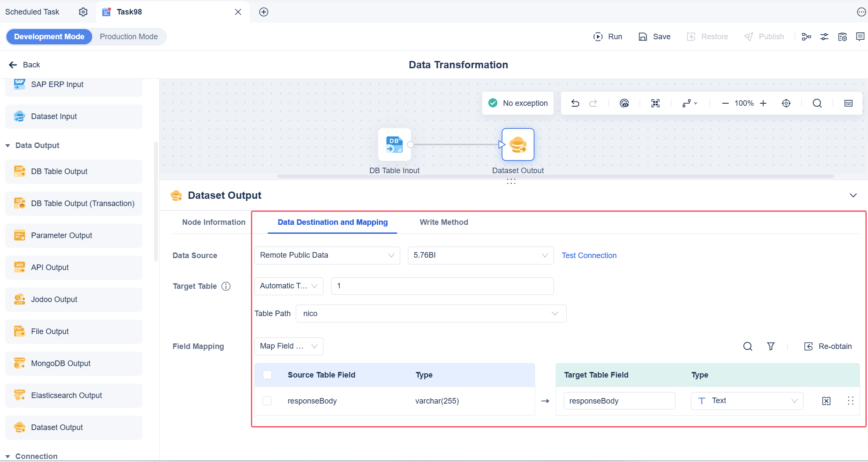Check the responseBody source field checkbox

[267, 401]
